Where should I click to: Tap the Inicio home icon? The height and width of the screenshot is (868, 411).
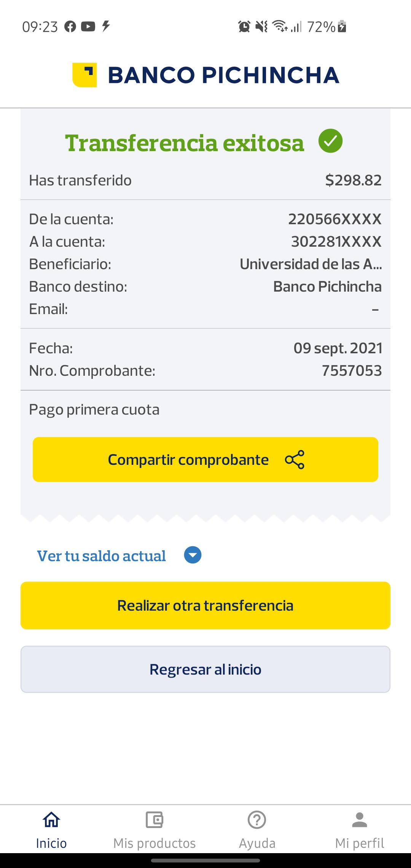point(51,820)
